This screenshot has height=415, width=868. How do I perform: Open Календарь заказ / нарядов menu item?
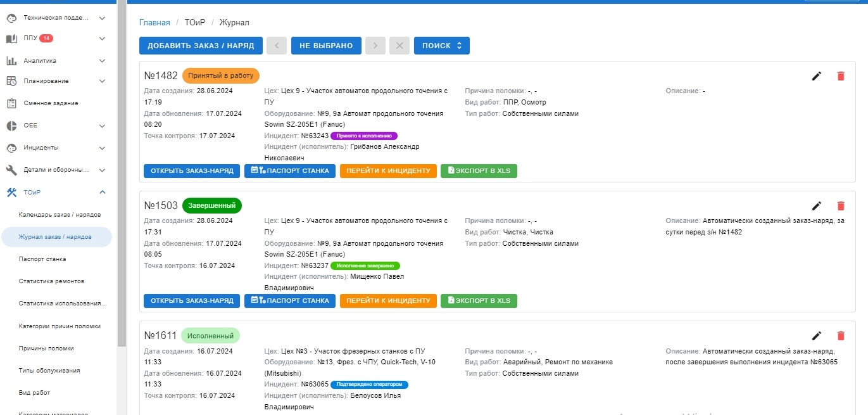pos(60,215)
